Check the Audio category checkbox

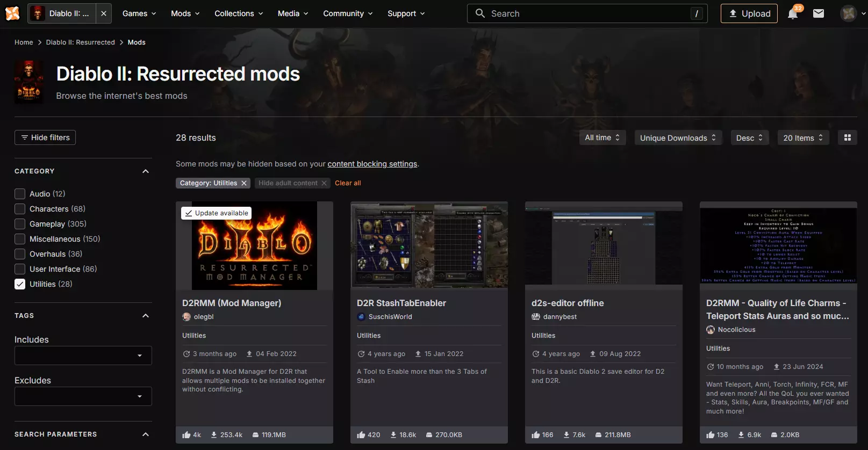point(20,194)
